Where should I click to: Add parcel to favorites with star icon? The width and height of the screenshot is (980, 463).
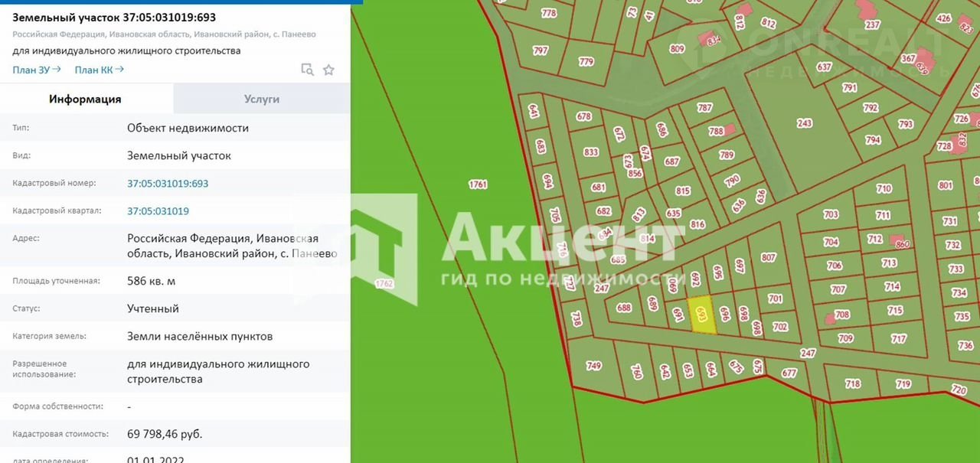click(328, 70)
